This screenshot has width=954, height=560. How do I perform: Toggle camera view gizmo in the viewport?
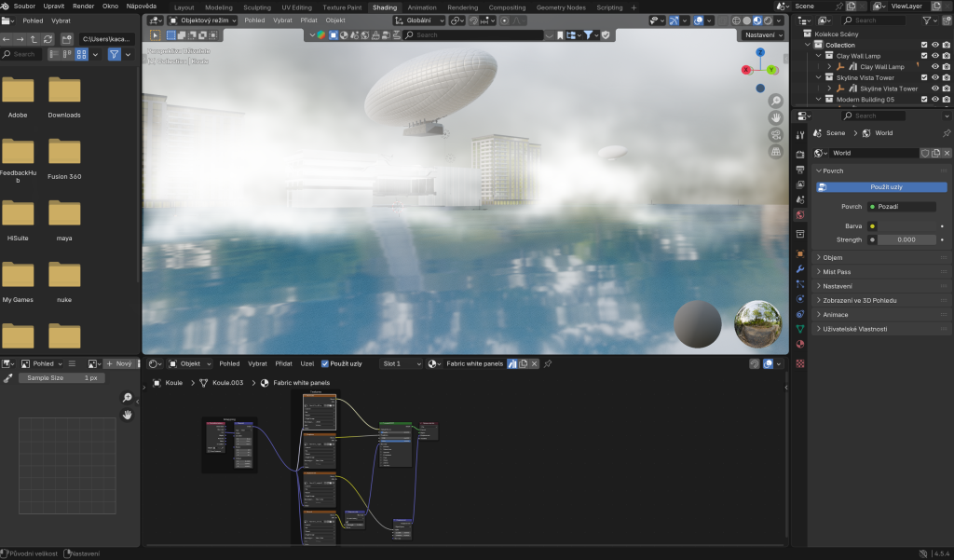pos(776,135)
